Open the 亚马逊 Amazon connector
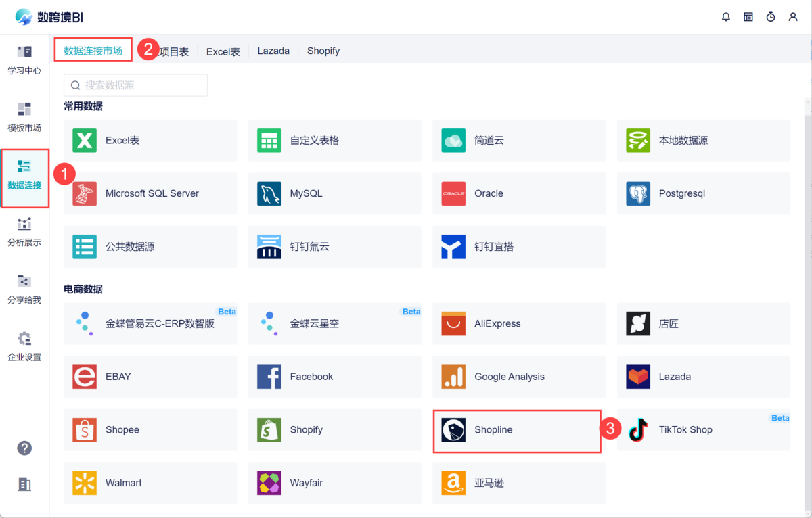The image size is (812, 518). [519, 483]
